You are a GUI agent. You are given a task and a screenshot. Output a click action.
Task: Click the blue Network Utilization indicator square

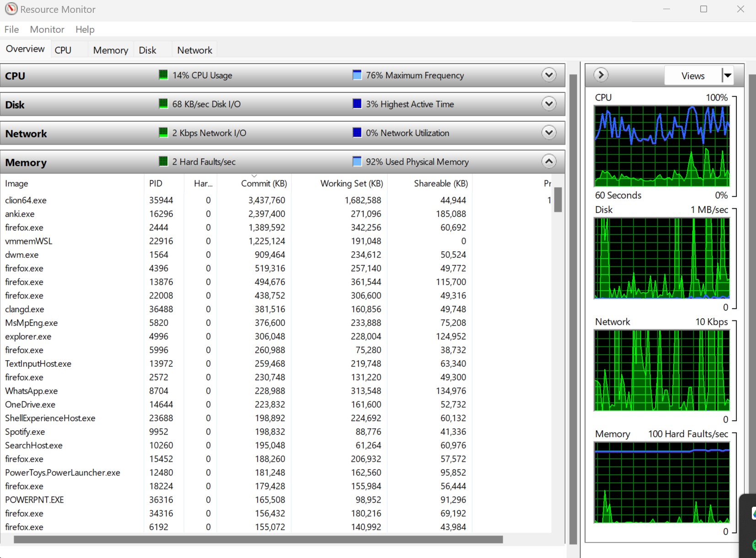tap(357, 132)
